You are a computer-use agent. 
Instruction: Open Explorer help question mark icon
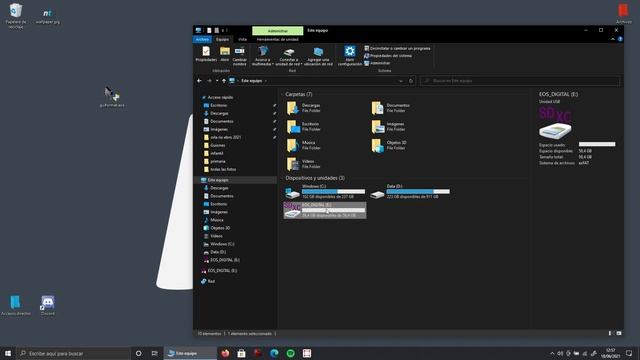pyautogui.click(x=620, y=39)
